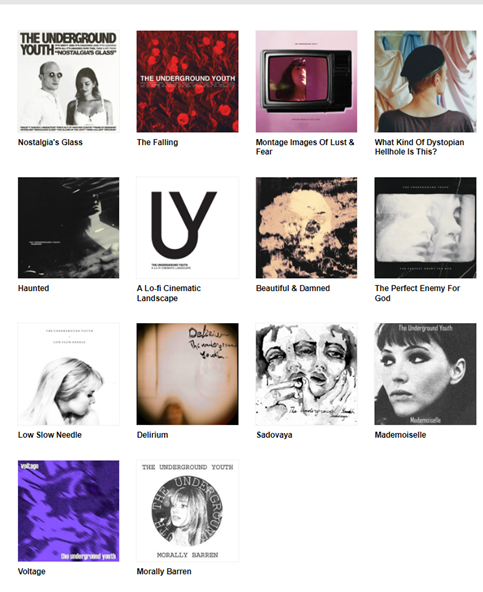Viewport: 483px width, 592px height.
Task: Visit the Sadovaya album title link
Action: coord(274,435)
